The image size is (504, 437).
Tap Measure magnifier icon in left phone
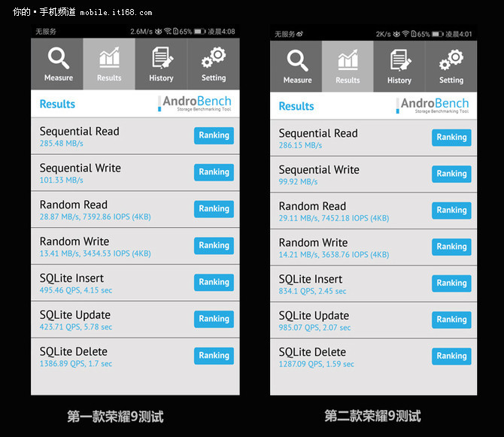pyautogui.click(x=58, y=58)
